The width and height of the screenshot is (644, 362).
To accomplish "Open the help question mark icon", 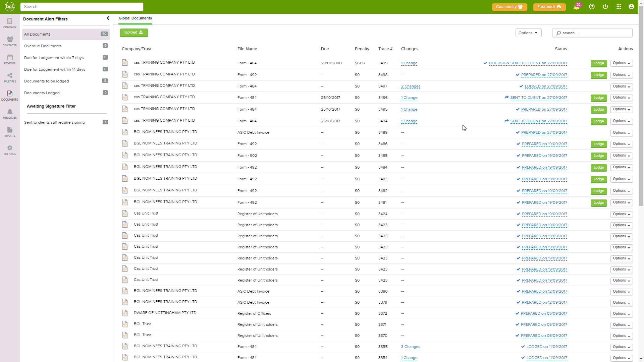I will click(x=592, y=7).
